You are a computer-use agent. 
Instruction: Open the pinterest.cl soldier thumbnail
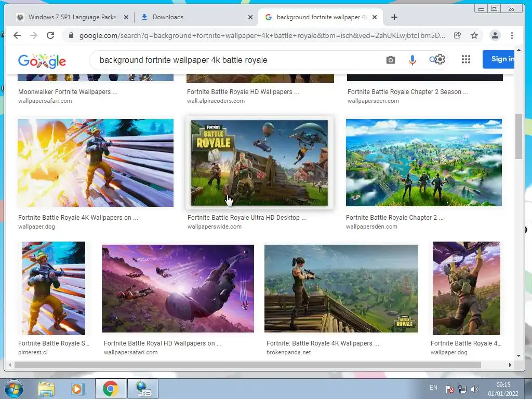point(54,288)
